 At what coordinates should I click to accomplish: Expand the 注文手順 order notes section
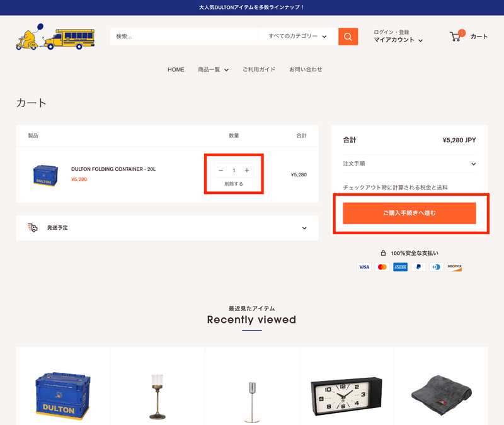click(409, 164)
